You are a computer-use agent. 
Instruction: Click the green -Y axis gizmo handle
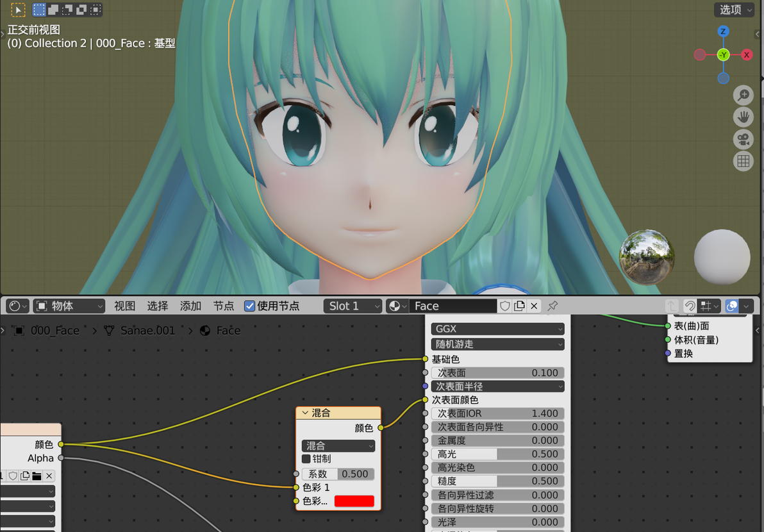724,54
